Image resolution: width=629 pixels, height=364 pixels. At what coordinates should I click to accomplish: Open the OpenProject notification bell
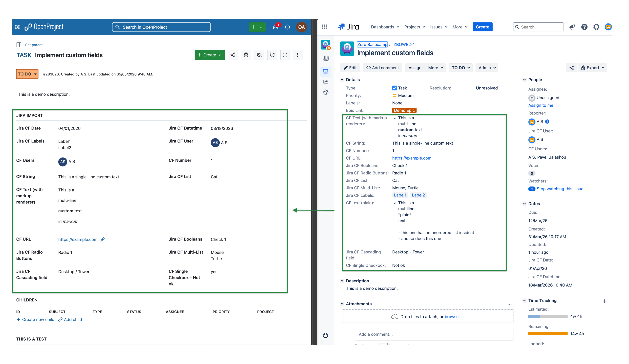point(276,27)
